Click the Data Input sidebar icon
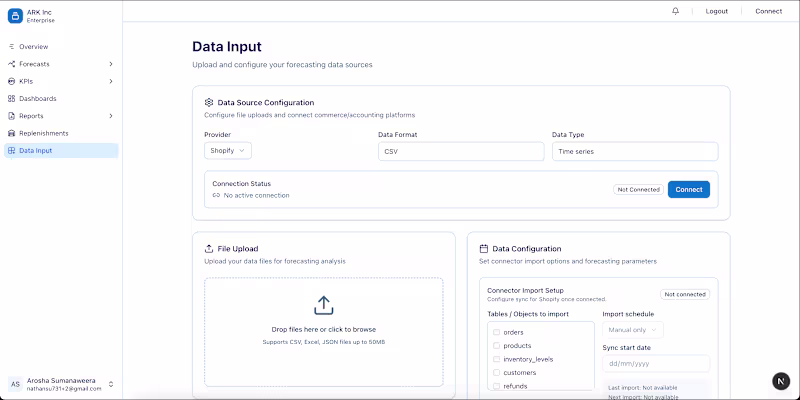This screenshot has width=800, height=400. tap(12, 151)
